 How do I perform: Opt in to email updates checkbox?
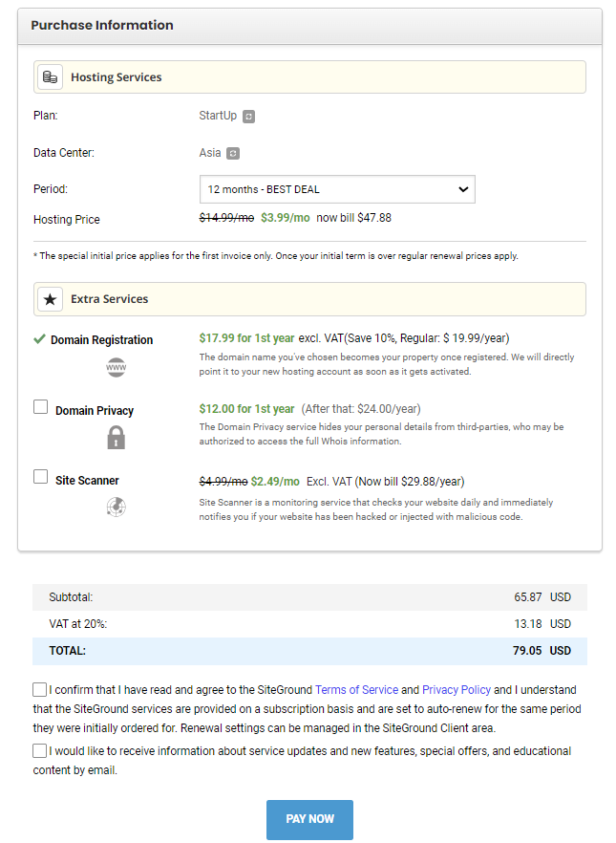(39, 751)
